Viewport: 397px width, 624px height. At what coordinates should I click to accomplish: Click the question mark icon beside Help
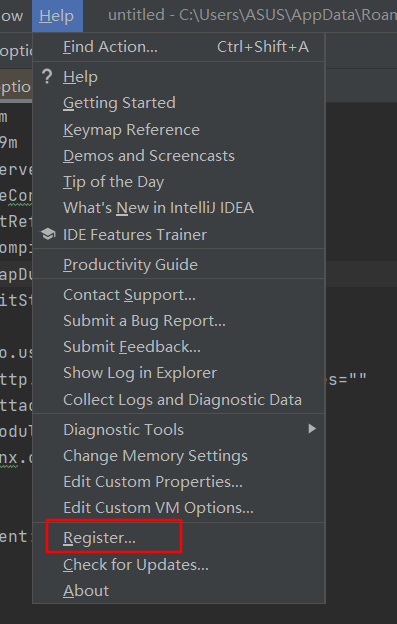[47, 76]
